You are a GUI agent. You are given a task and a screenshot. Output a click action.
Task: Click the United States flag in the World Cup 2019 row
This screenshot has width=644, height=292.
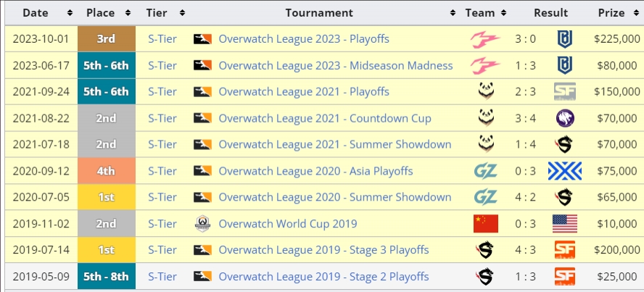coord(565,223)
